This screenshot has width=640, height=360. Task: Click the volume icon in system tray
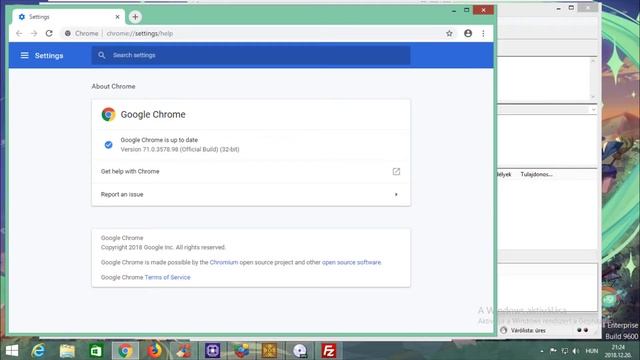point(576,351)
